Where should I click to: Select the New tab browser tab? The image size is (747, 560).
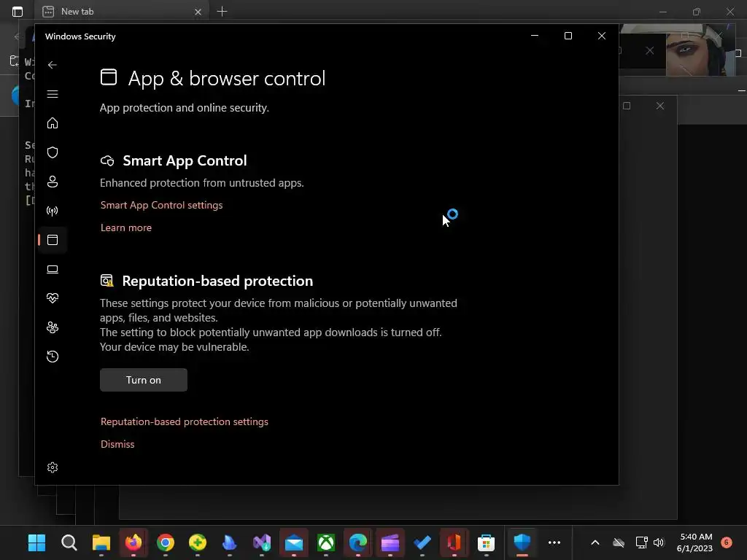click(122, 12)
